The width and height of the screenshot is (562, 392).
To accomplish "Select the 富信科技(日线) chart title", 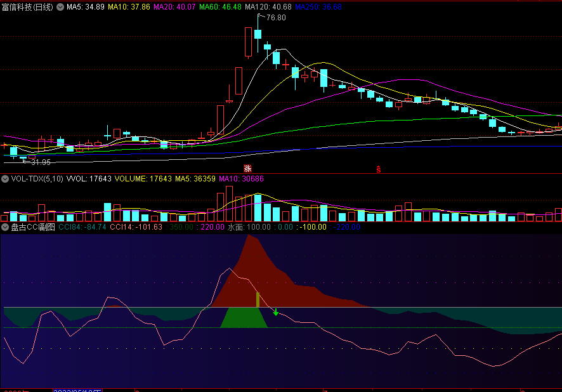I will tap(27, 7).
